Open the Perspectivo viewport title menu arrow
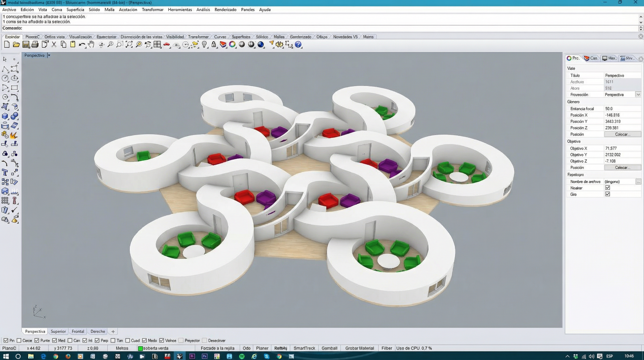644x360 pixels. (x=49, y=55)
